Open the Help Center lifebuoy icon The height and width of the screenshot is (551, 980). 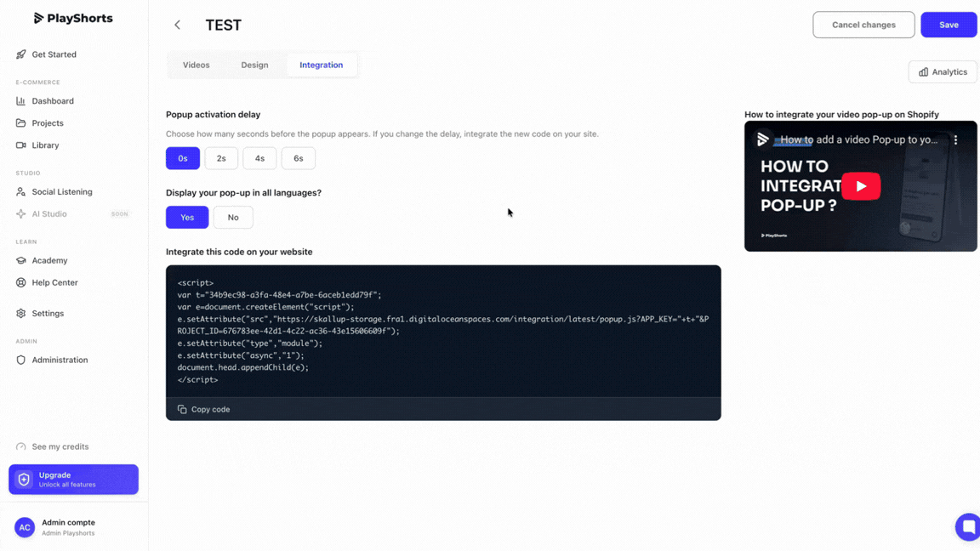20,282
